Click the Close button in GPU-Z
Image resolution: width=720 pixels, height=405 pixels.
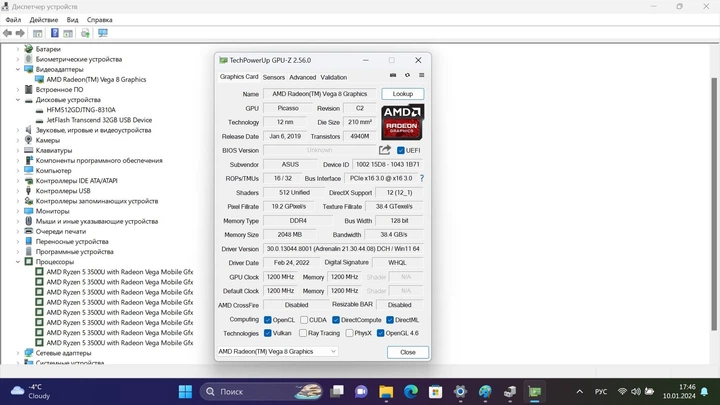pos(408,352)
